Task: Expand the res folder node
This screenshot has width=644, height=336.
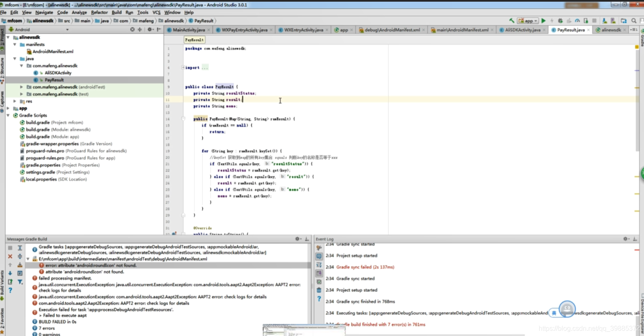Action: [15, 101]
